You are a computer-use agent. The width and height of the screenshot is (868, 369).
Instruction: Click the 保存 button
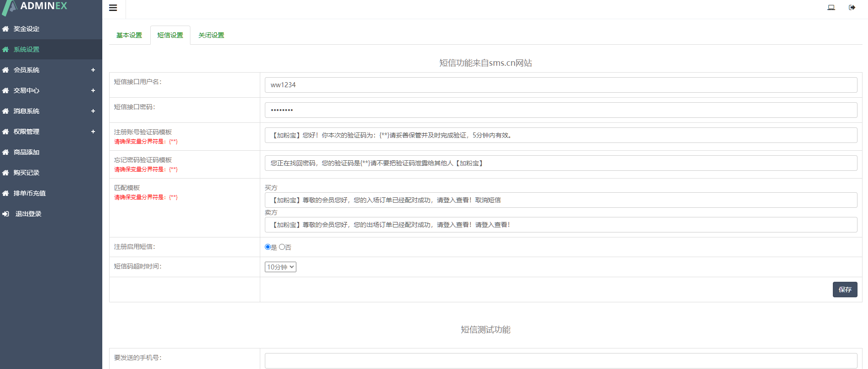(x=845, y=290)
